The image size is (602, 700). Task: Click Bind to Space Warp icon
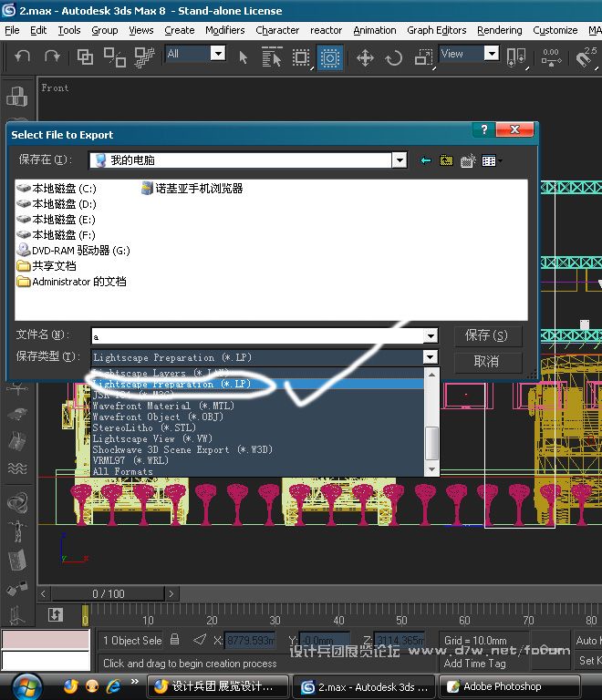pos(144,57)
